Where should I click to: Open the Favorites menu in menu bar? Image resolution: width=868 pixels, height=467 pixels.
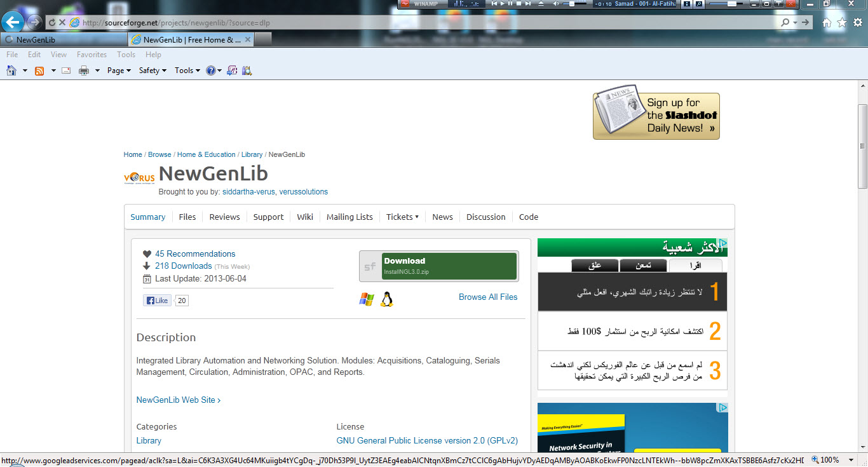[92, 55]
